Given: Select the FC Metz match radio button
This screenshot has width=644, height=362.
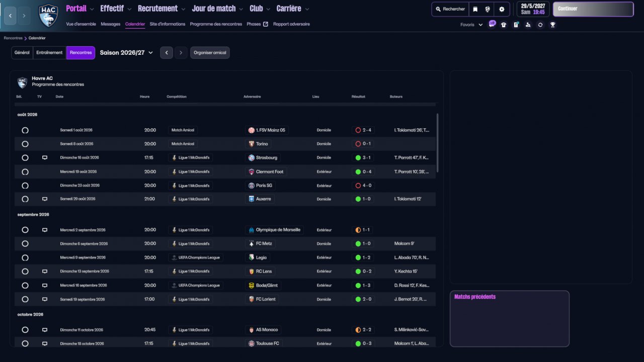Looking at the screenshot, I should [x=25, y=244].
